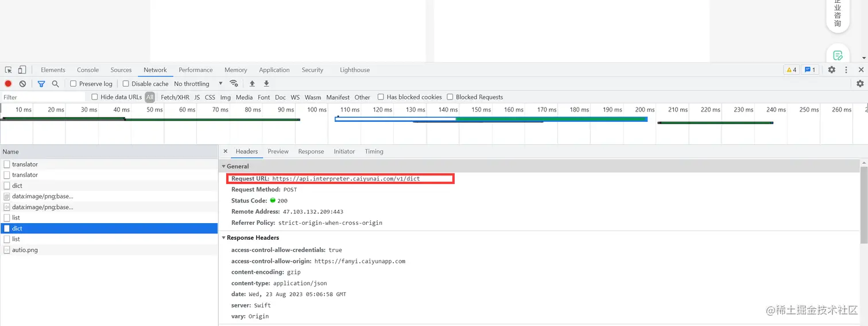The width and height of the screenshot is (868, 326).
Task: Select the highlighted dict request row
Action: (109, 228)
